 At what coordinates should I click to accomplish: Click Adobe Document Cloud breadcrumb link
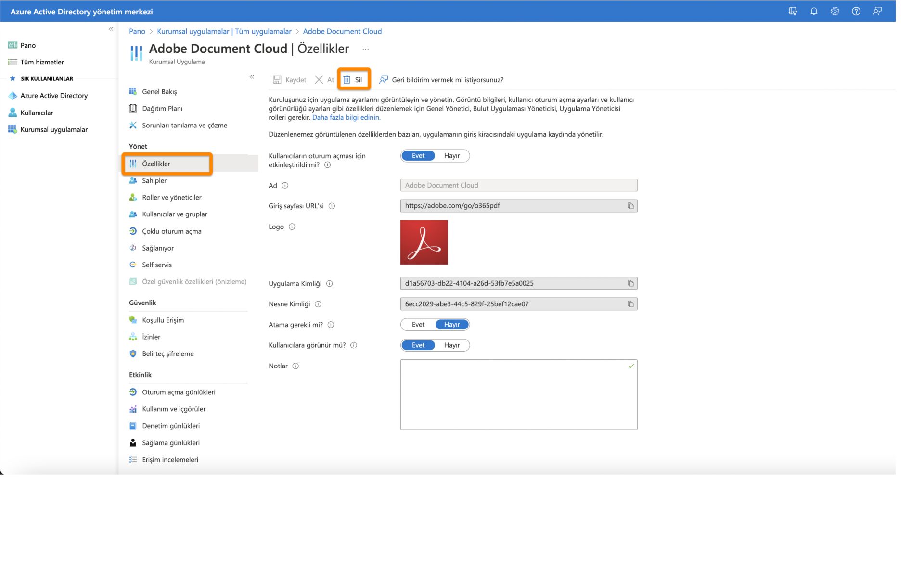pos(342,31)
